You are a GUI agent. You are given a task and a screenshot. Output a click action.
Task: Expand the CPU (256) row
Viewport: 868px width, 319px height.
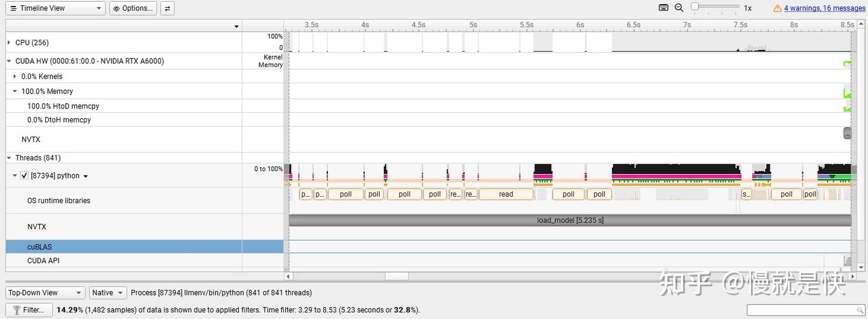9,43
